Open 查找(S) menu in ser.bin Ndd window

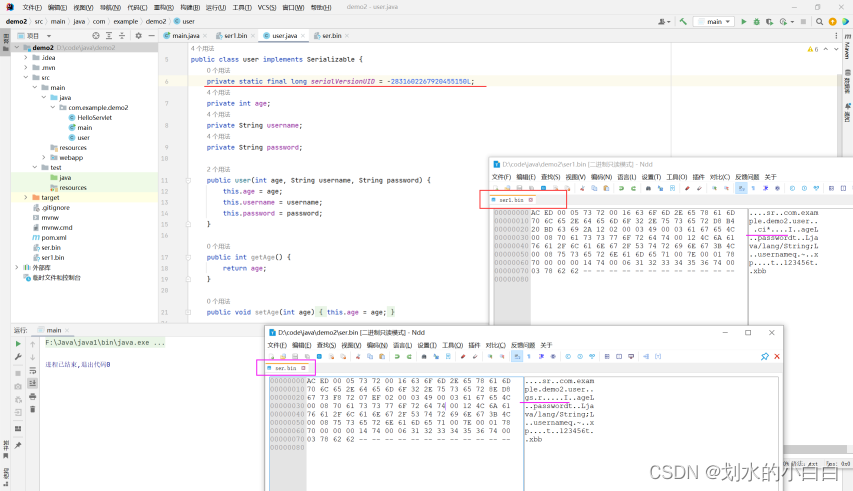(x=326, y=345)
